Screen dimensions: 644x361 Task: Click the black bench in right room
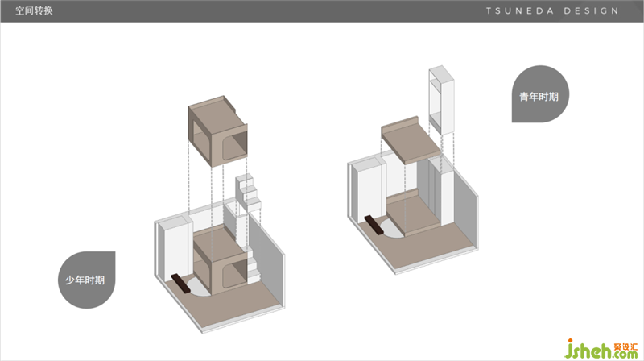pyautogui.click(x=375, y=225)
